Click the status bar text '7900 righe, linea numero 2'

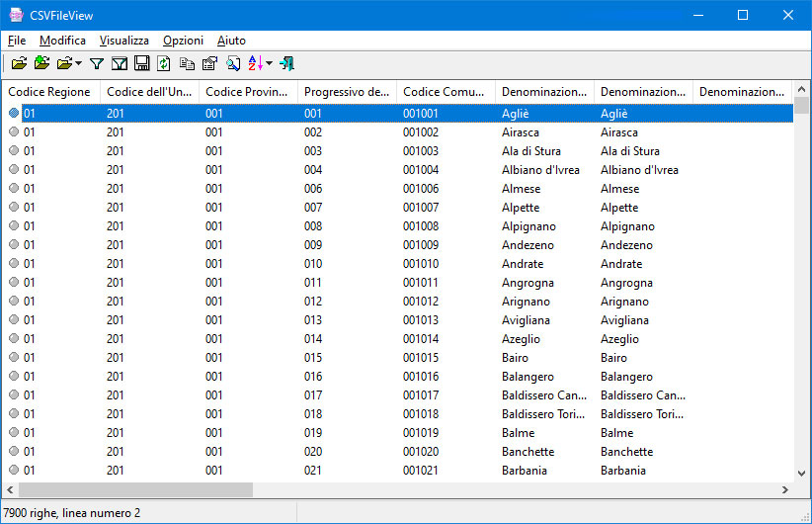(x=71, y=512)
